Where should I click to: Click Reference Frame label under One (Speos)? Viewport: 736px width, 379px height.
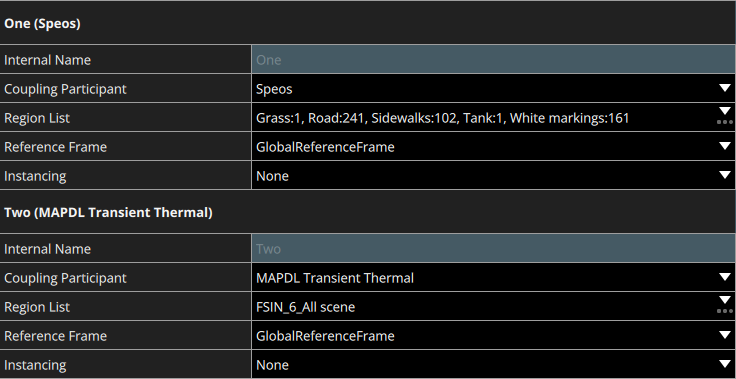click(55, 147)
